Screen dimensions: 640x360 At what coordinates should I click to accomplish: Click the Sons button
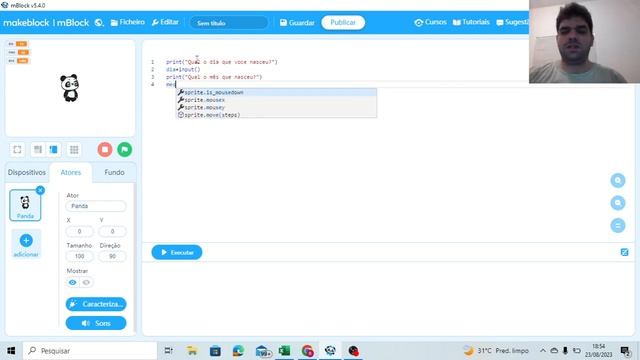(x=96, y=323)
